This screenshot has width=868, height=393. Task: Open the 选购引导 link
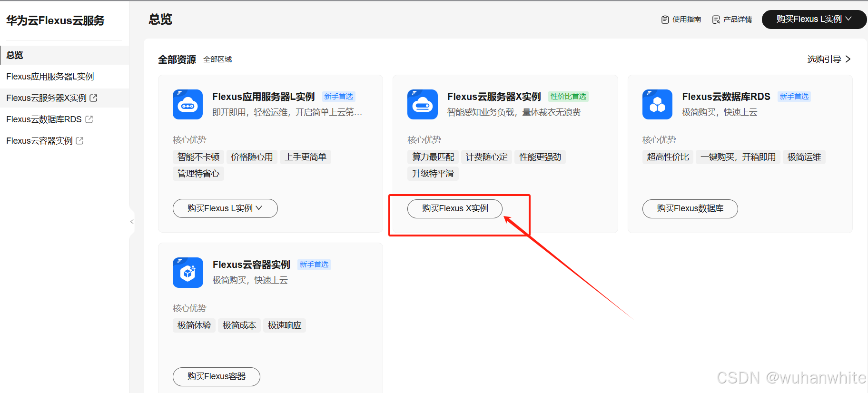(829, 59)
